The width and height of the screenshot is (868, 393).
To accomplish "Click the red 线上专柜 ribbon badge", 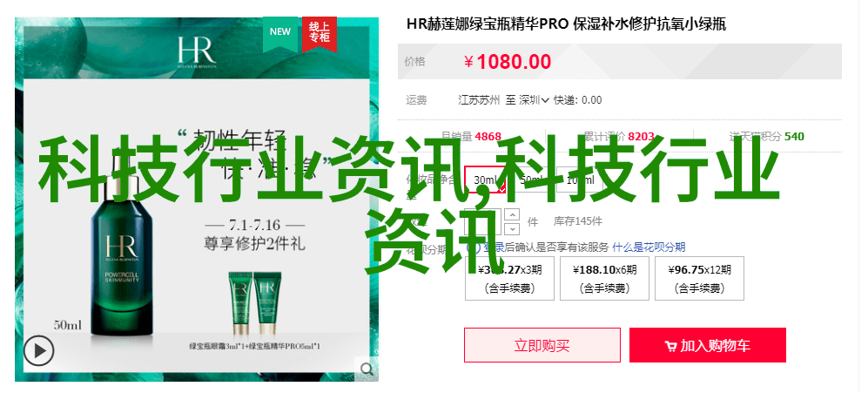I will 320,33.
